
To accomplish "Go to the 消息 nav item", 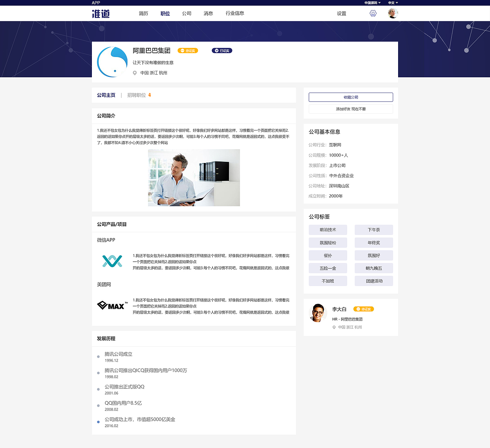I will tap(208, 13).
